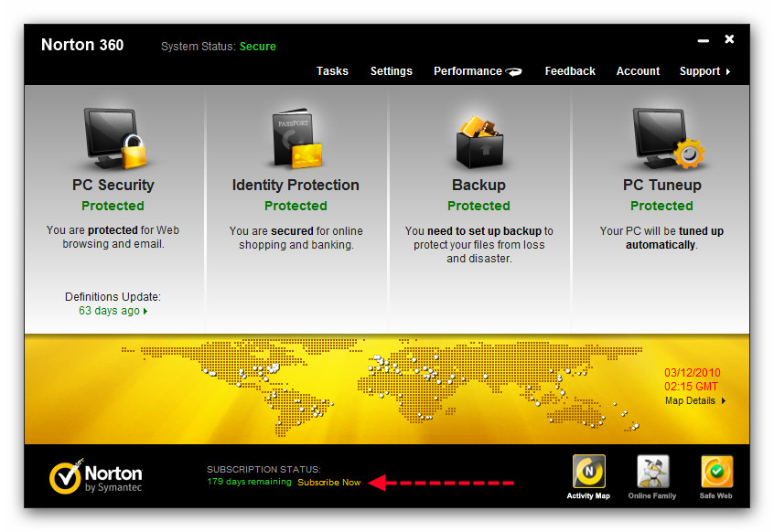Screen dimensions: 774x532
Task: Click the Definitions Update label
Action: [113, 297]
